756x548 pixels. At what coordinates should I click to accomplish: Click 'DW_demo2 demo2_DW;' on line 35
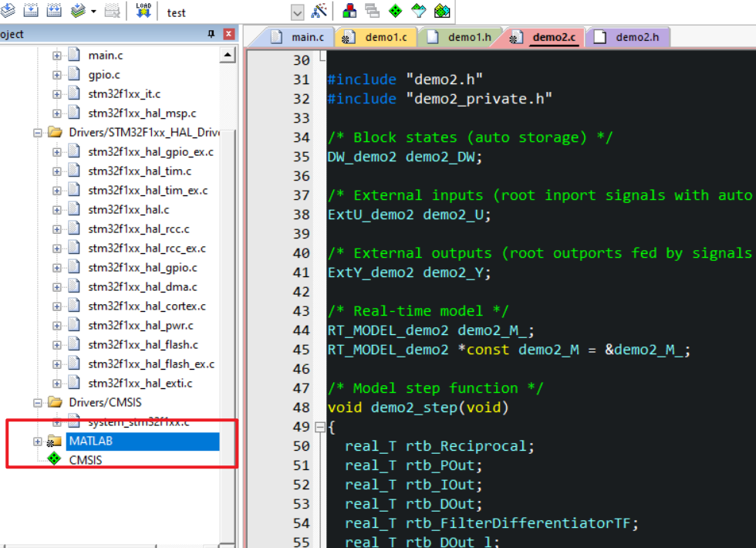[x=404, y=157]
